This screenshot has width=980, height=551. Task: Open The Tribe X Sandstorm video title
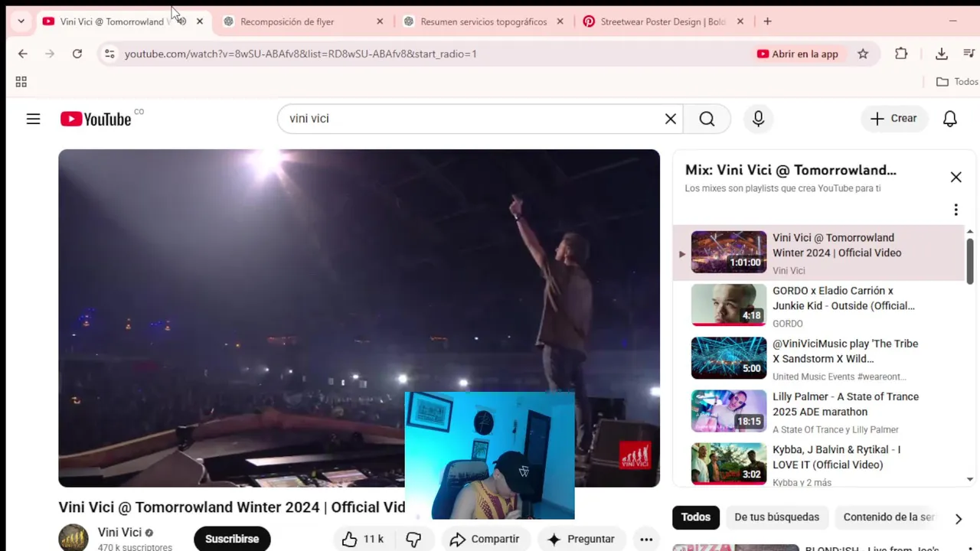845,351
